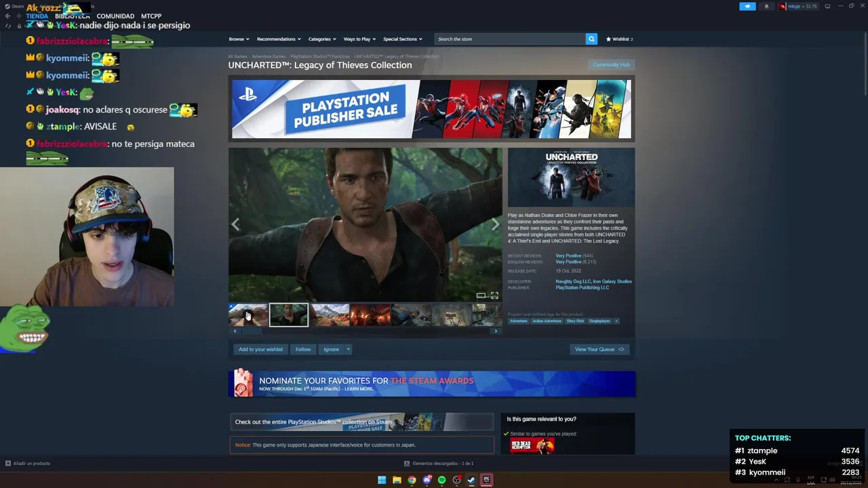Click the Community Hub button
This screenshot has width=868, height=488.
tap(611, 65)
